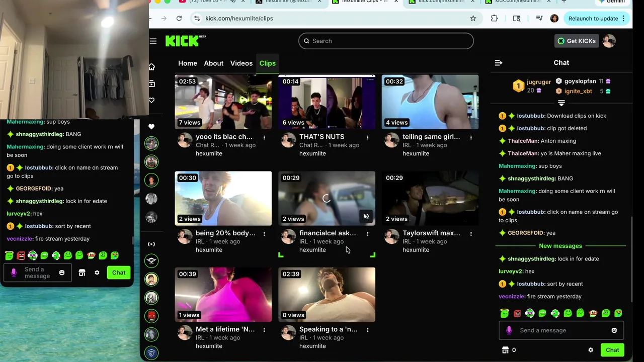Viewport: 644px width, 362px height.
Task: Open the emoji picker in the main chat
Action: pos(614,330)
